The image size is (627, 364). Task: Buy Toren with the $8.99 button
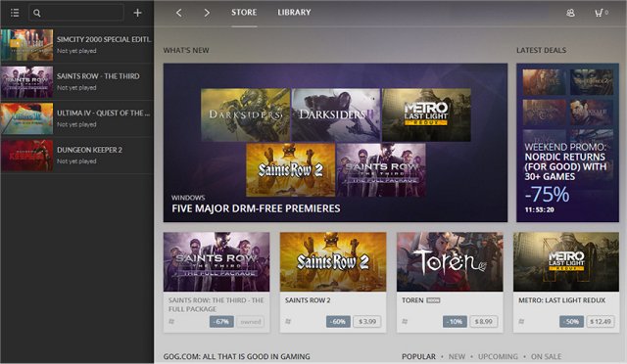pyautogui.click(x=484, y=321)
